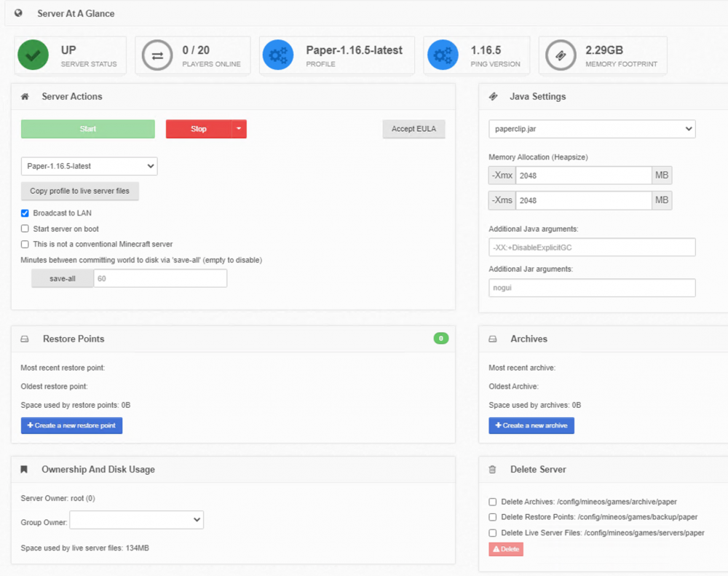Screen dimensions: 728x576
Task: Click 'Space used by live server files: 134MB'
Action: [x=85, y=548]
